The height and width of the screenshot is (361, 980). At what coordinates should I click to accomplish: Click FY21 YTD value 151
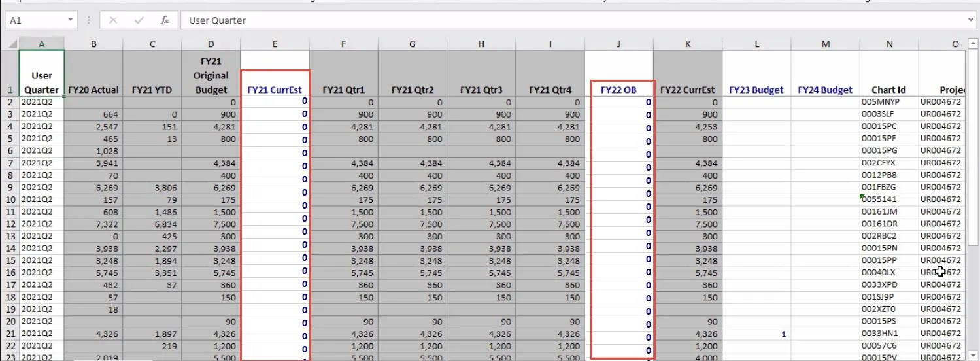[152, 127]
